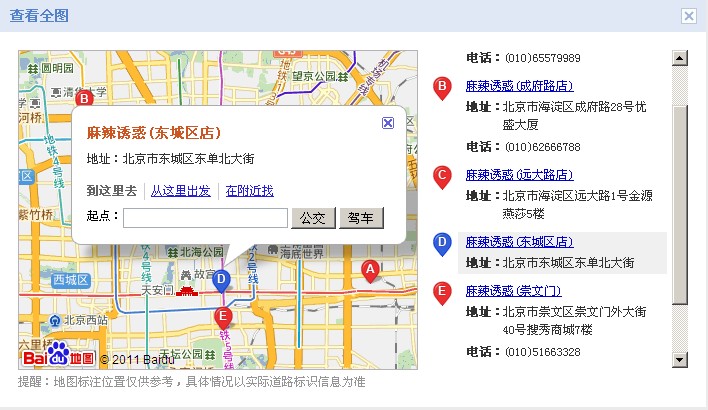
Task: Click the 海底世界 label on map
Action: coord(301,254)
